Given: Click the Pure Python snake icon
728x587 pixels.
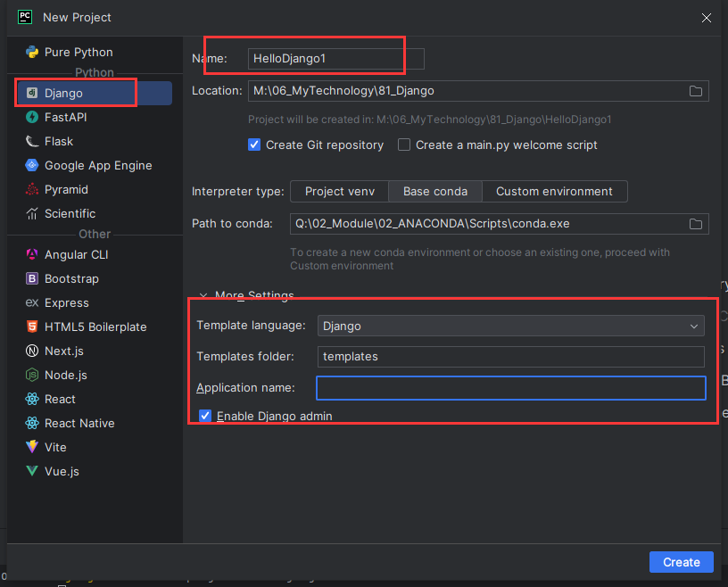Looking at the screenshot, I should pyautogui.click(x=32, y=52).
